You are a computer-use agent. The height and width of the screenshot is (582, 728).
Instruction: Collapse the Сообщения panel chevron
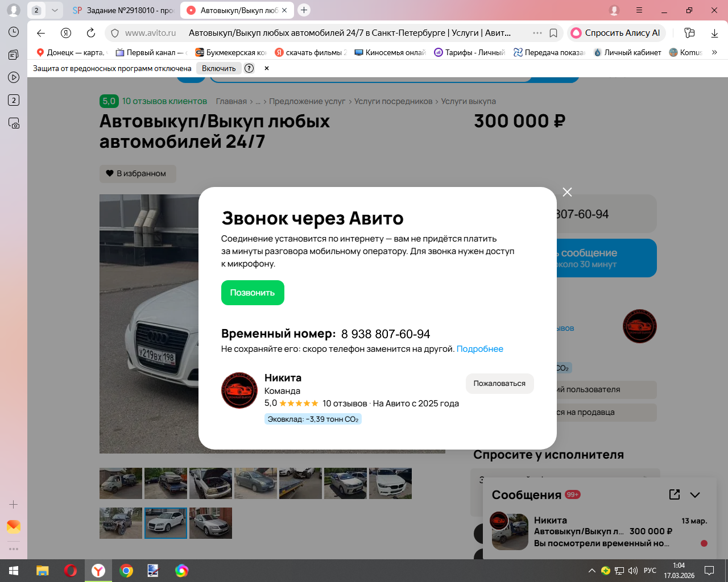coord(695,494)
